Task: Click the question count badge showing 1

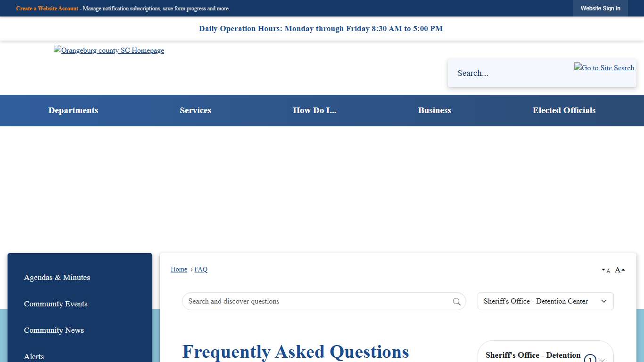Action: 590,359
